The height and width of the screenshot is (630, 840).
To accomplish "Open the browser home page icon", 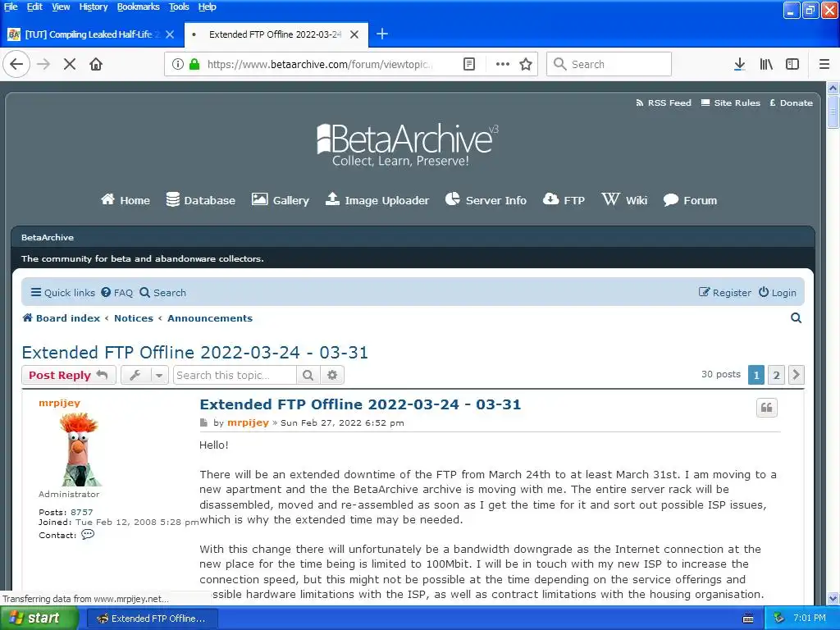I will click(96, 64).
